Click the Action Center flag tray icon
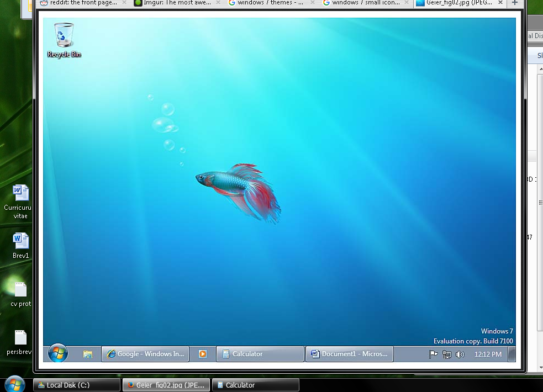543x392 pixels. [433, 354]
